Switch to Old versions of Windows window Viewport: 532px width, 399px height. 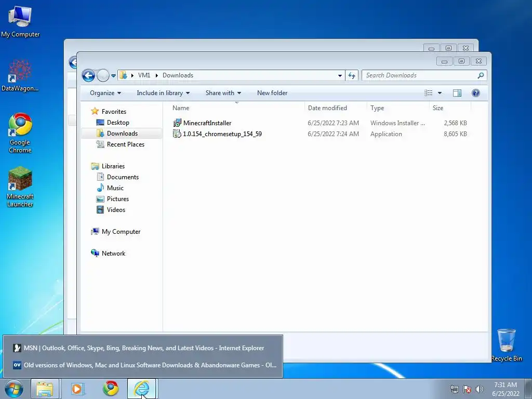point(143,365)
